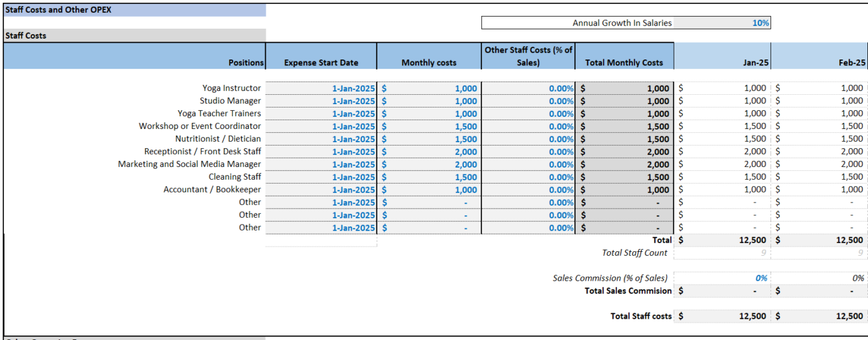Select Studio Manager expense start date cell

[x=321, y=101]
